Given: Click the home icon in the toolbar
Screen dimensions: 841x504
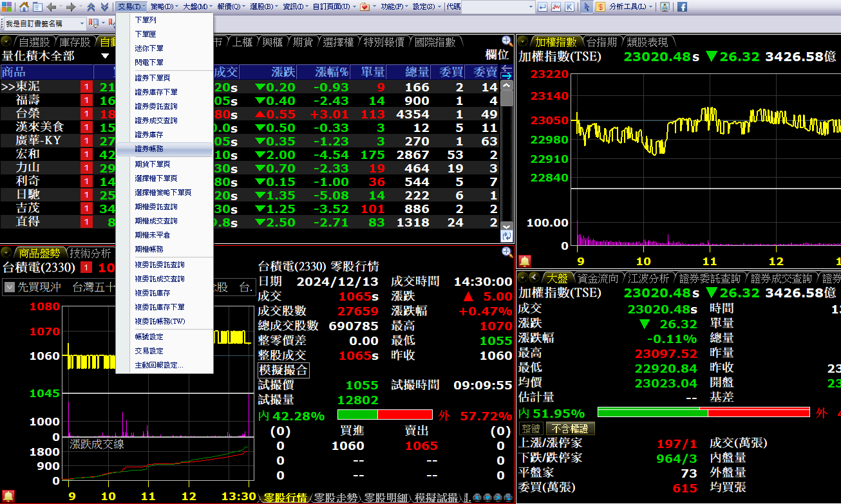Looking at the screenshot, I should (24, 6).
